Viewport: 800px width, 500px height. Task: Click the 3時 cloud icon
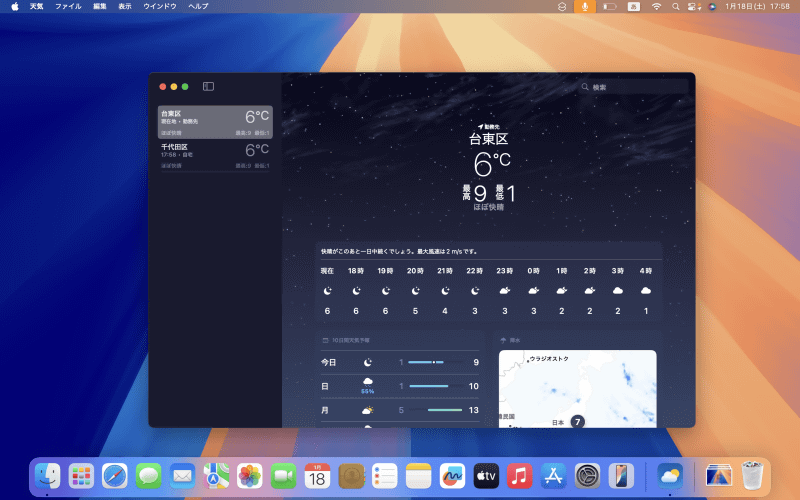[618, 291]
